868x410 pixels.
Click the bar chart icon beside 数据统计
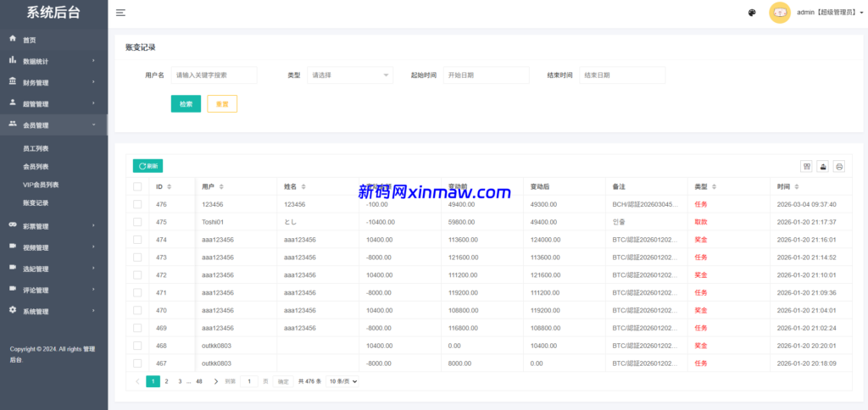13,60
